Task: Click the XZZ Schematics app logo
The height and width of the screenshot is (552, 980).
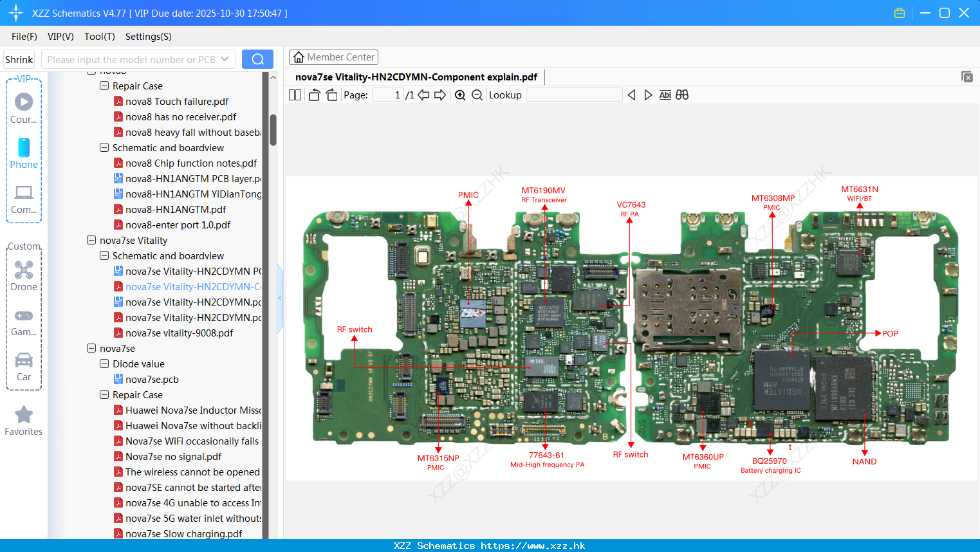Action: coord(16,13)
